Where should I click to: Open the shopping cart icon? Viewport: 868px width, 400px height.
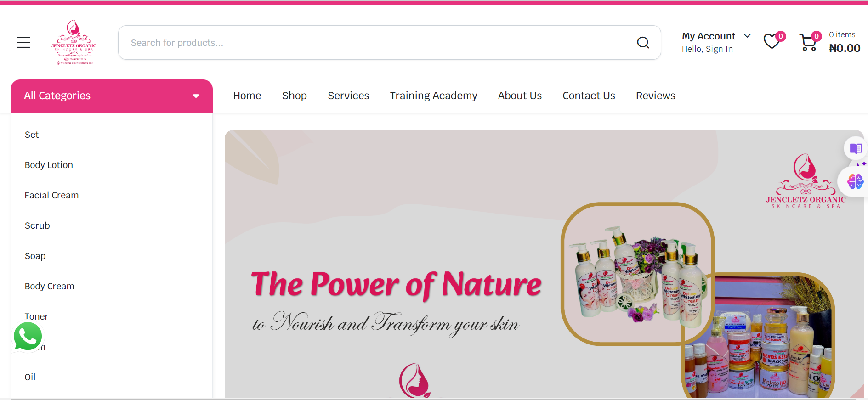(x=808, y=42)
